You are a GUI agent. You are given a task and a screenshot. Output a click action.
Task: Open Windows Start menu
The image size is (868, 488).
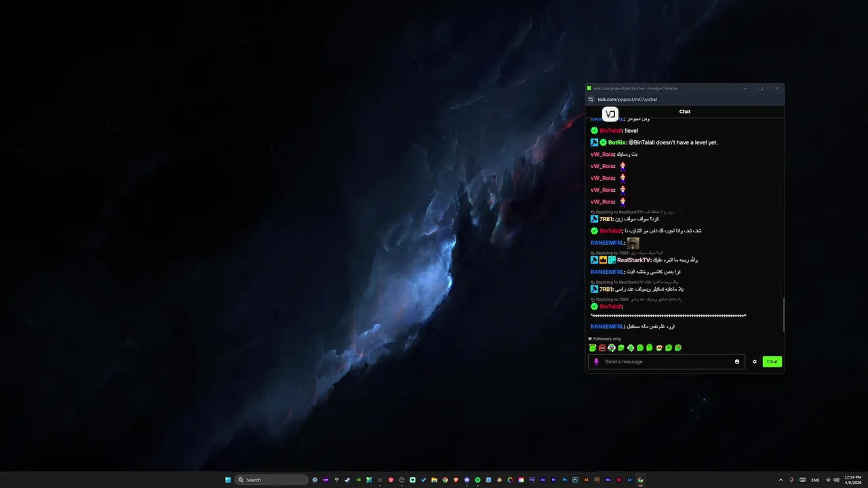coord(228,480)
